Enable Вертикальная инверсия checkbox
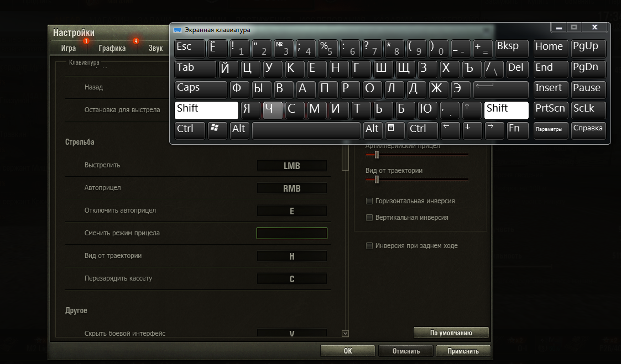This screenshot has width=621, height=364. click(x=370, y=218)
